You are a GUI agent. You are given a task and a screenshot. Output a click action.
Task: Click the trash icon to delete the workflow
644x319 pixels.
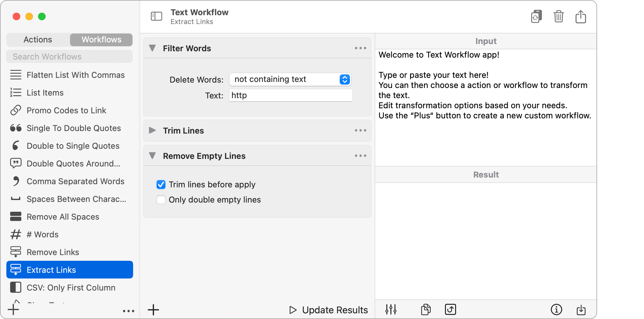click(x=558, y=16)
